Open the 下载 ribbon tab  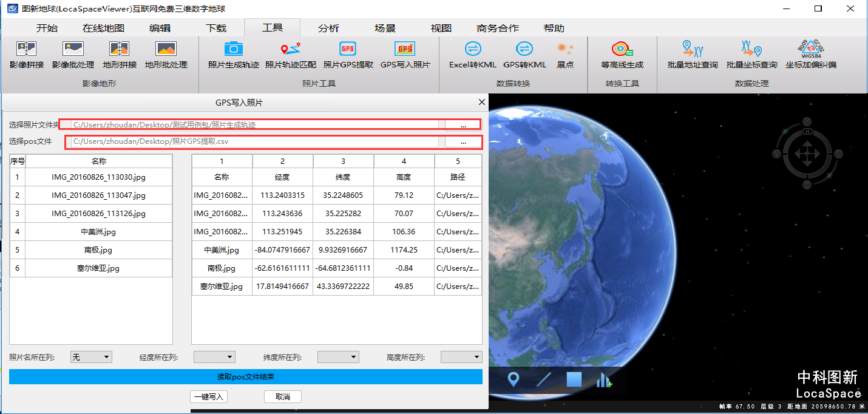tap(216, 28)
